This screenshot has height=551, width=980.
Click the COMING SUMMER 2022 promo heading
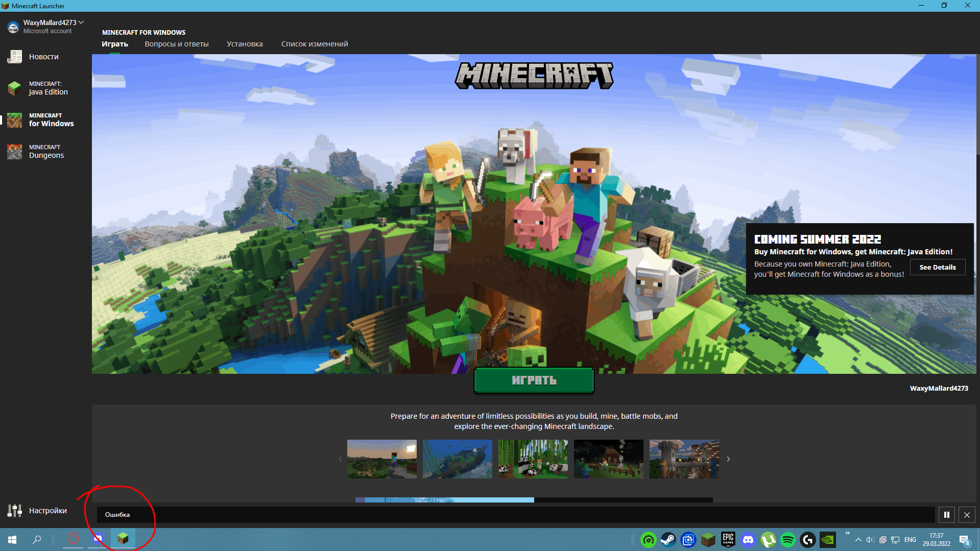click(x=818, y=239)
